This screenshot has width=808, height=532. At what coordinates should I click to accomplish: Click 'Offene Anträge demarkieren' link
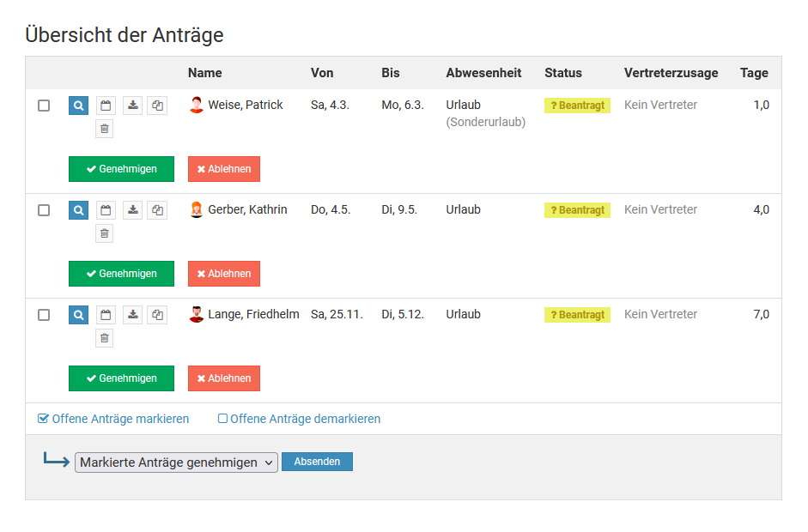coord(299,420)
